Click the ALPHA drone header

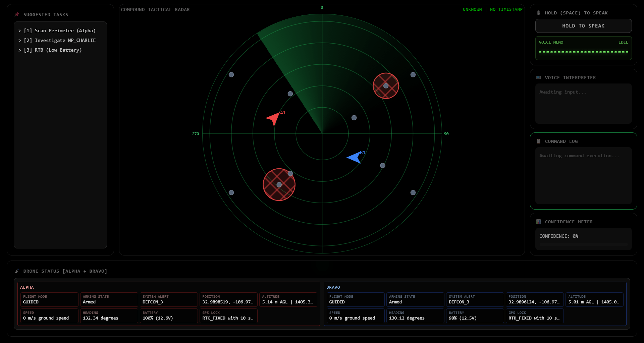pyautogui.click(x=27, y=287)
